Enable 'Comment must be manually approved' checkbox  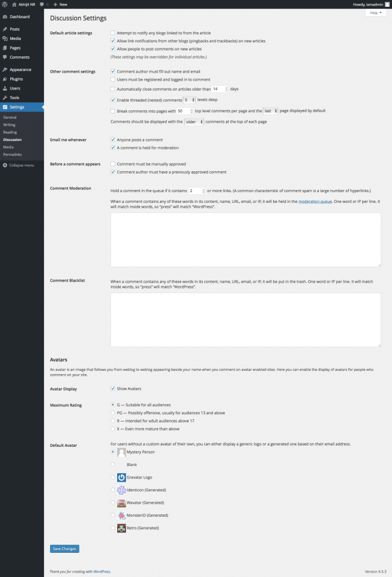click(x=113, y=164)
